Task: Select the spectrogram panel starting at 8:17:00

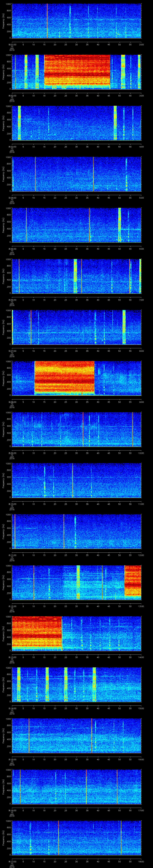Action: (x=76, y=837)
